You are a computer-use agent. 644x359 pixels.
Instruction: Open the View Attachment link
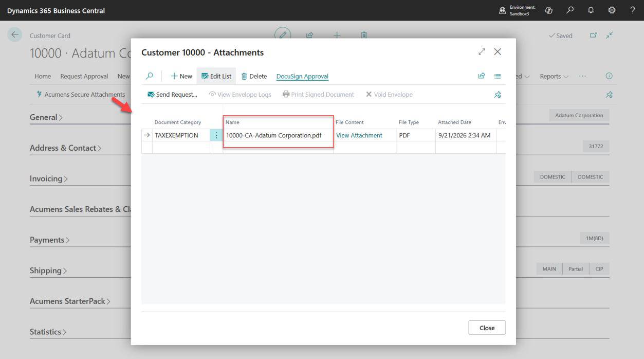tap(359, 135)
